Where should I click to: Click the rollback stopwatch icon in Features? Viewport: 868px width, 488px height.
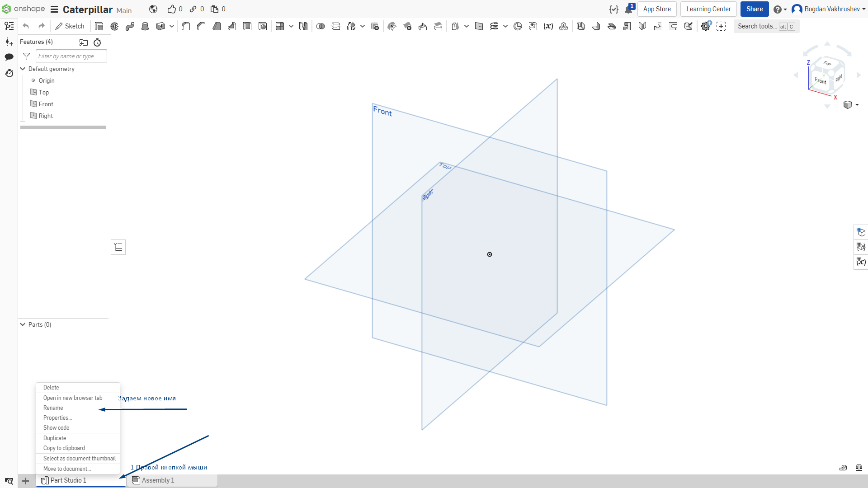pos(97,42)
